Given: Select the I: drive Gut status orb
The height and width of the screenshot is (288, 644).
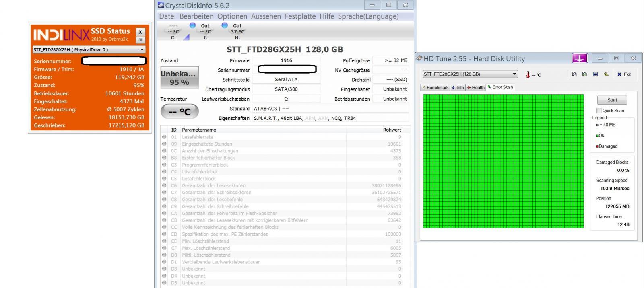Looking at the screenshot, I should pyautogui.click(x=192, y=25).
